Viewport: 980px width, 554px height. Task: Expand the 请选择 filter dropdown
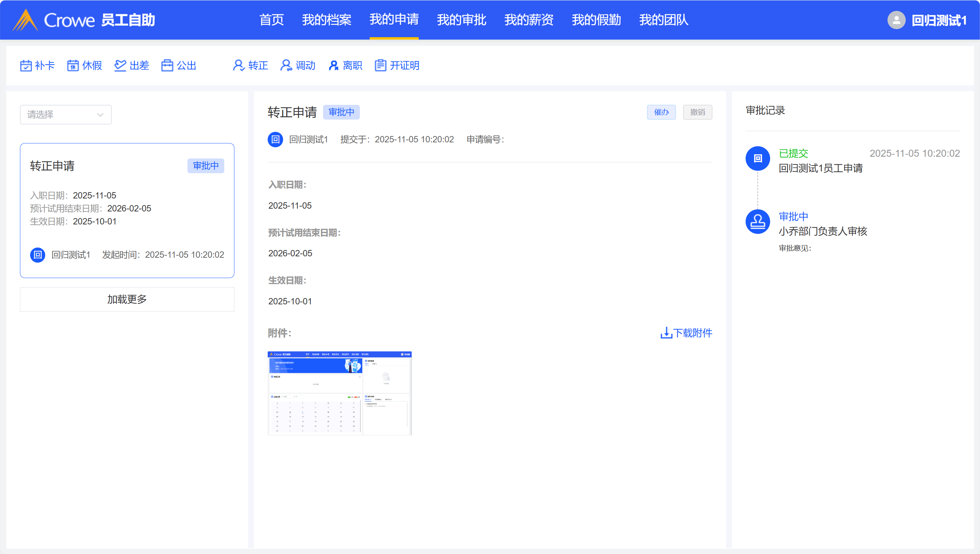tap(66, 115)
